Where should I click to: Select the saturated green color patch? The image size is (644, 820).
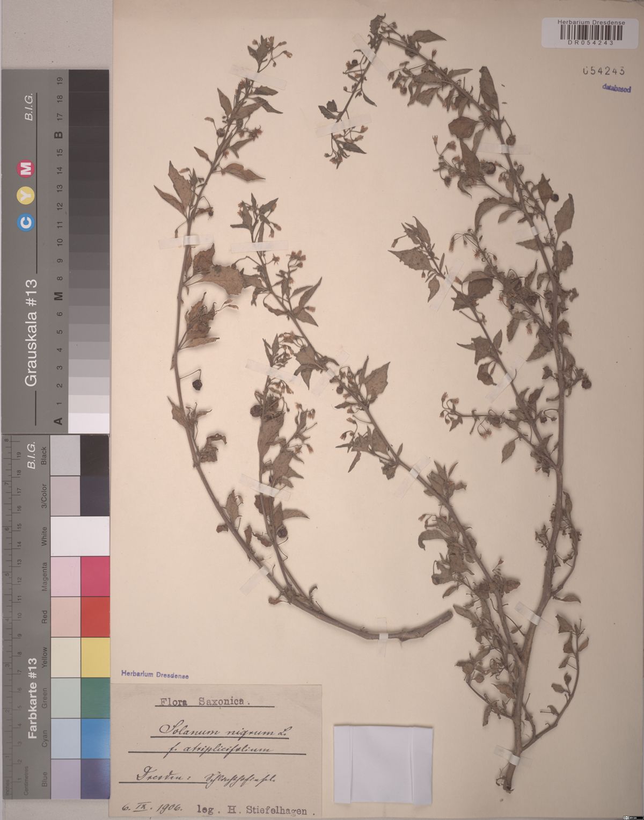pos(95,697)
